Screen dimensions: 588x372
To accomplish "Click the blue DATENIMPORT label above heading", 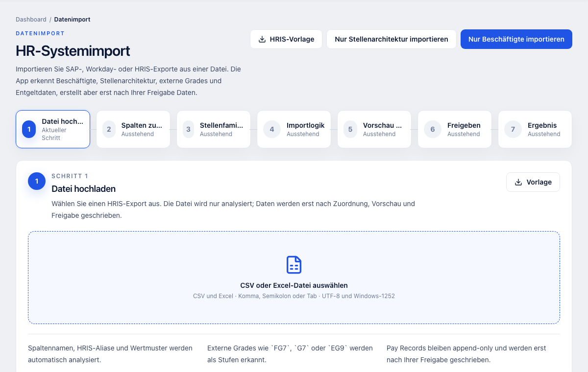I will pyautogui.click(x=40, y=33).
